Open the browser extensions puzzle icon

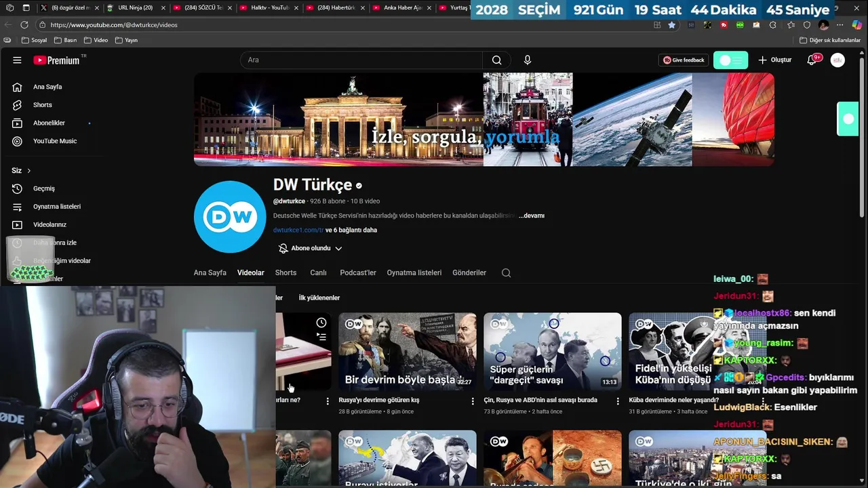[773, 24]
